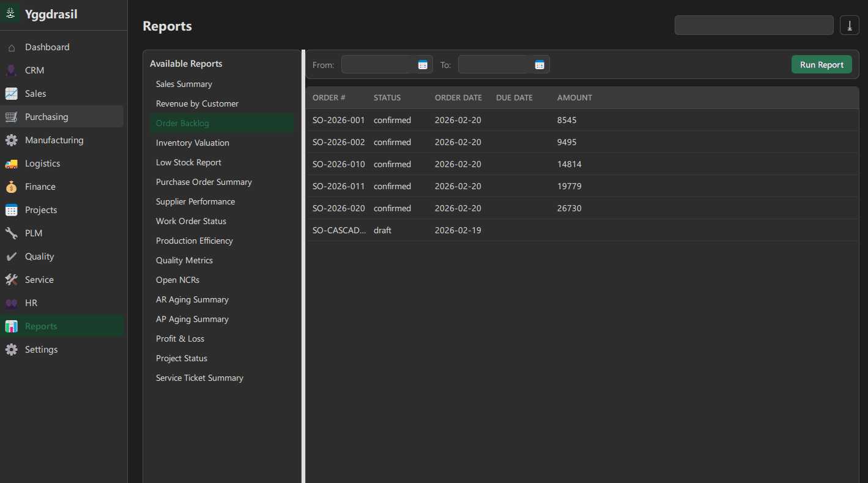This screenshot has height=483, width=868.
Task: Select the Finance money icon
Action: pos(11,186)
